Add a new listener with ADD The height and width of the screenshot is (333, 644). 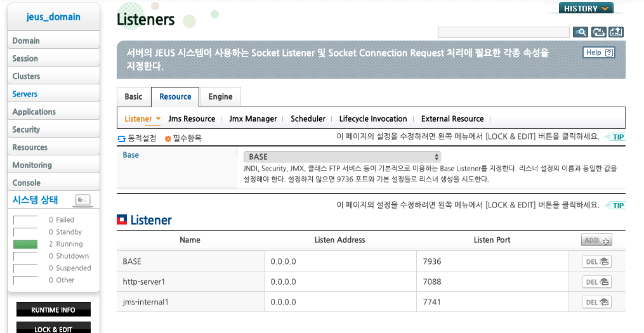[x=597, y=240]
